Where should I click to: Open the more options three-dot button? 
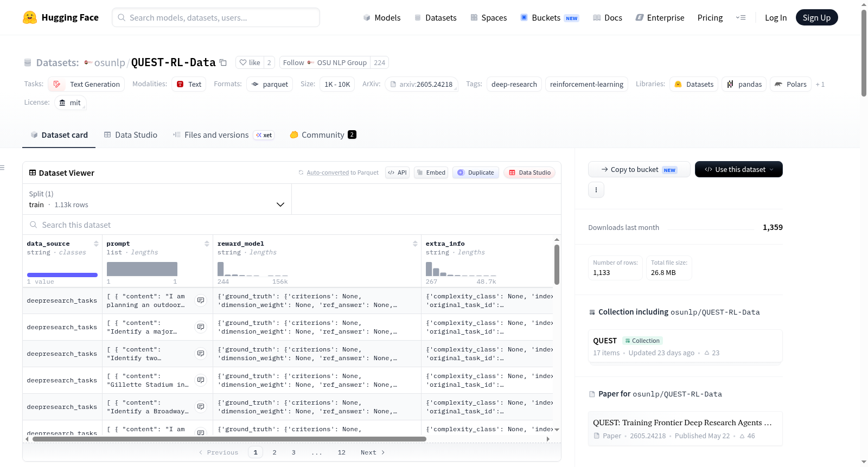[596, 190]
